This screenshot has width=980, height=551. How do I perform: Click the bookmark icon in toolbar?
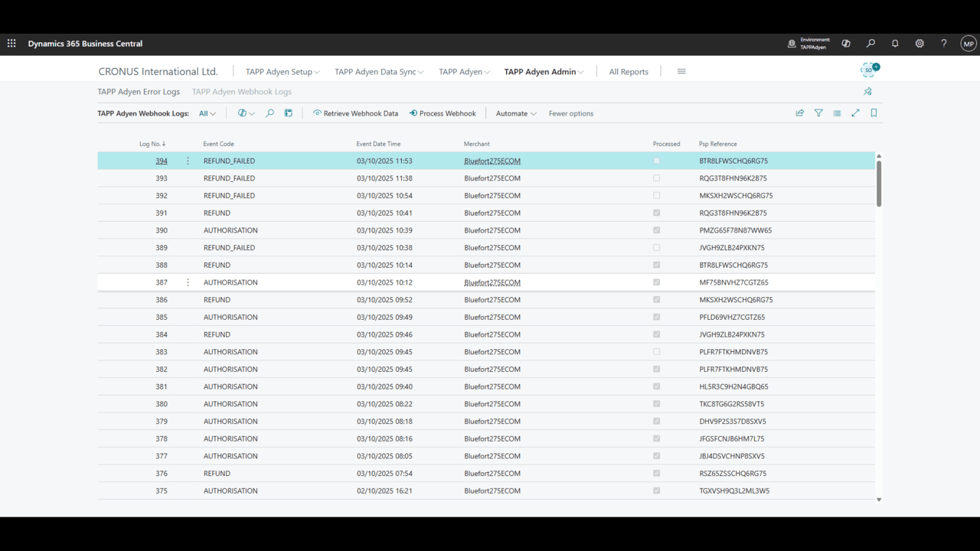click(874, 113)
